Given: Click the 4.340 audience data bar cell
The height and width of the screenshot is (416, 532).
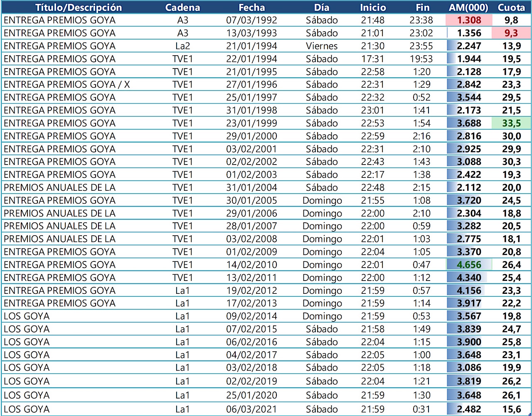Looking at the screenshot, I should click(x=469, y=278).
